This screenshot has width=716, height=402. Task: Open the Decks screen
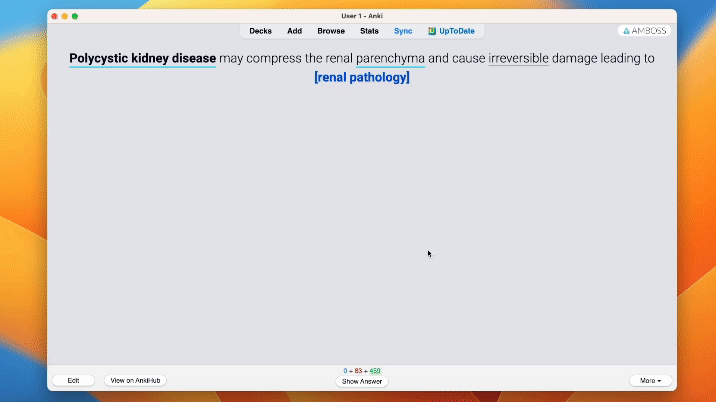[x=260, y=31]
